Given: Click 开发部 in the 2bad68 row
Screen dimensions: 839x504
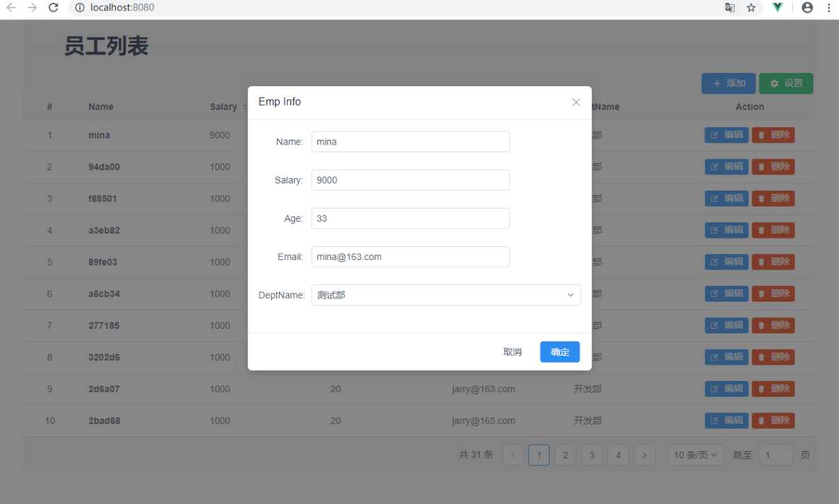Looking at the screenshot, I should pos(588,421).
